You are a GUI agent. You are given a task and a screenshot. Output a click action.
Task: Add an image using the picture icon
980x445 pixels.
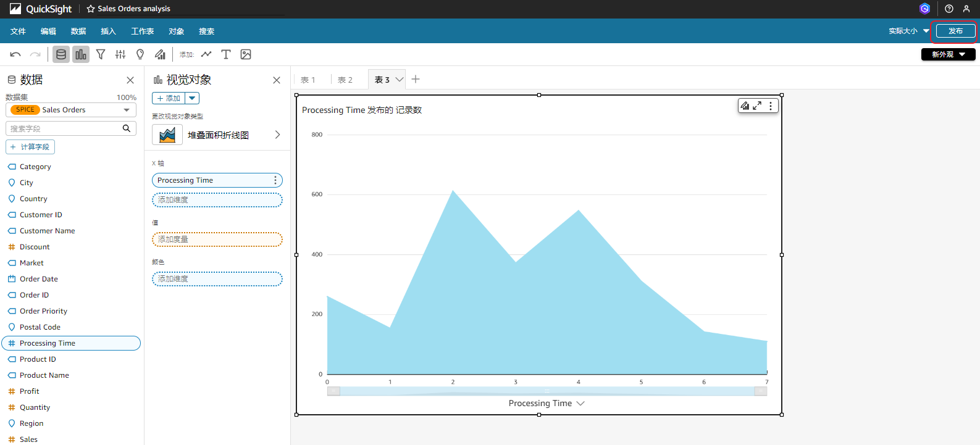pos(246,54)
